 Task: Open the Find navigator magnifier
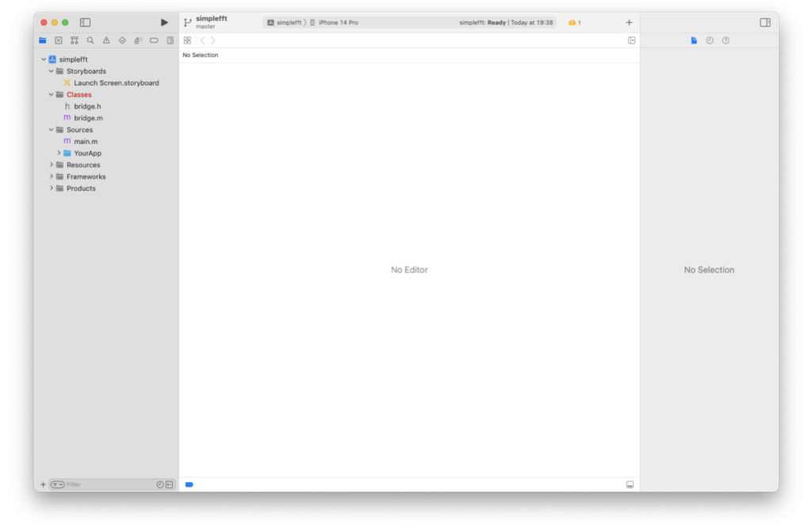[90, 40]
